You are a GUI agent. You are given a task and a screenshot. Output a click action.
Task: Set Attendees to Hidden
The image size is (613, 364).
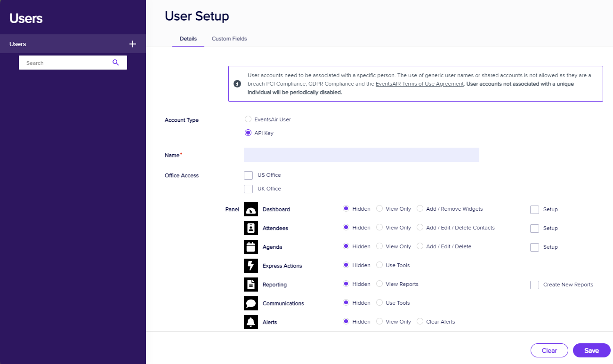pyautogui.click(x=346, y=228)
